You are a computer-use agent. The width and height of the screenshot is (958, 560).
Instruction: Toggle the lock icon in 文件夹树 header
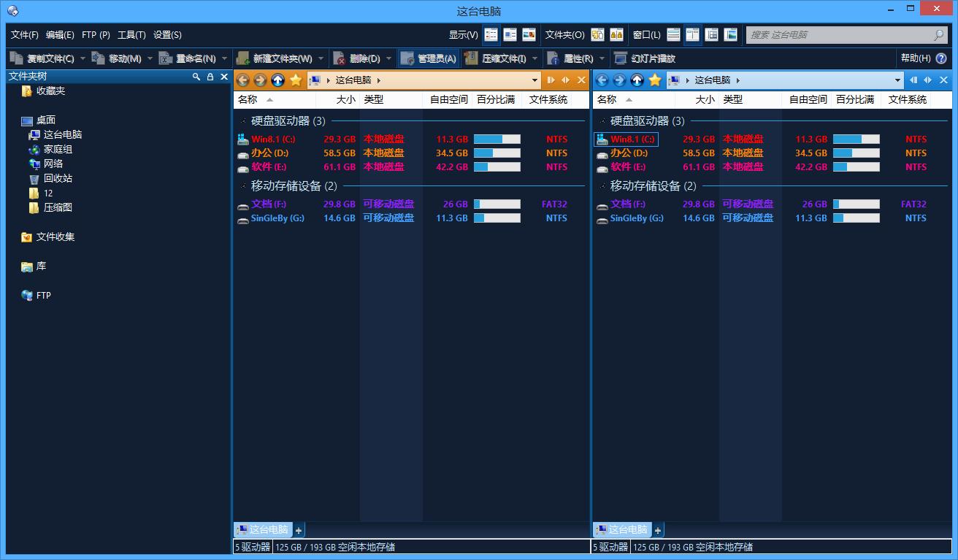click(x=210, y=77)
